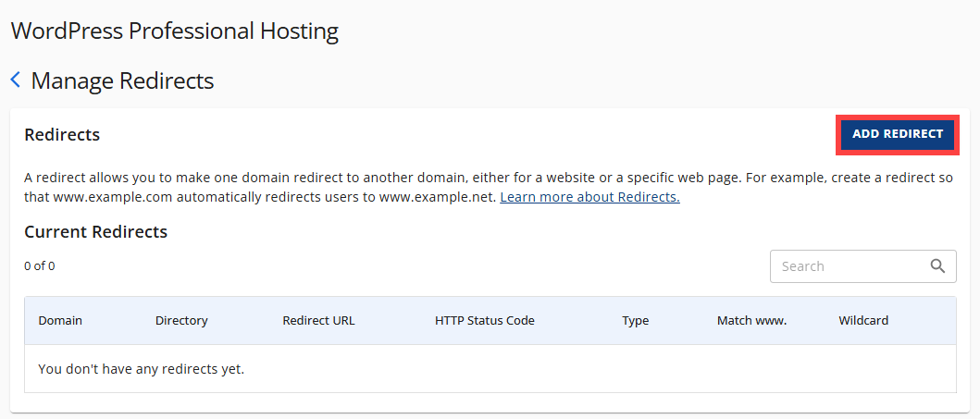Sort the table by Domain column
Screen dimensions: 980x419
(x=60, y=321)
